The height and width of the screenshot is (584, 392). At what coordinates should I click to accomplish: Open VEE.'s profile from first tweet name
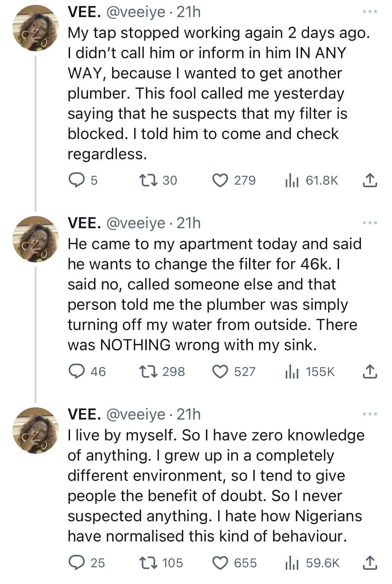[84, 12]
